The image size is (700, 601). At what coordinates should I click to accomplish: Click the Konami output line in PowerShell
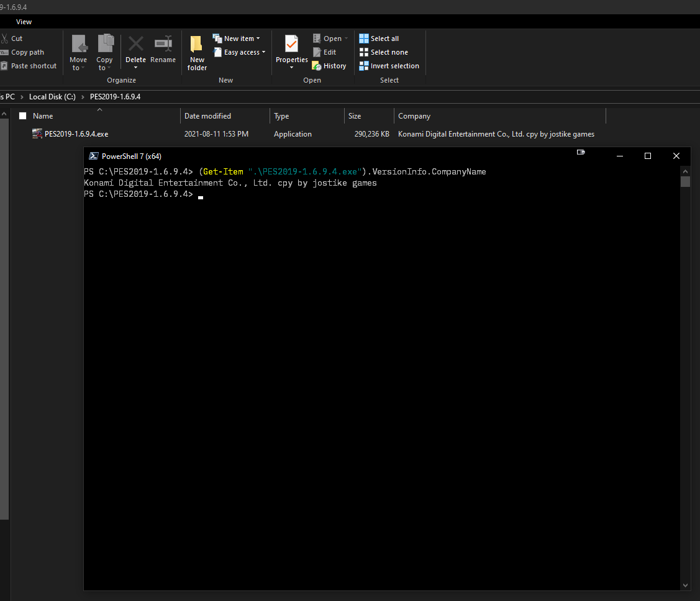tap(230, 183)
